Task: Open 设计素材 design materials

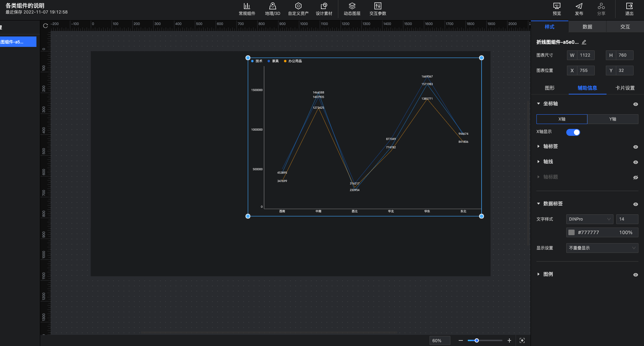Action: pyautogui.click(x=324, y=9)
